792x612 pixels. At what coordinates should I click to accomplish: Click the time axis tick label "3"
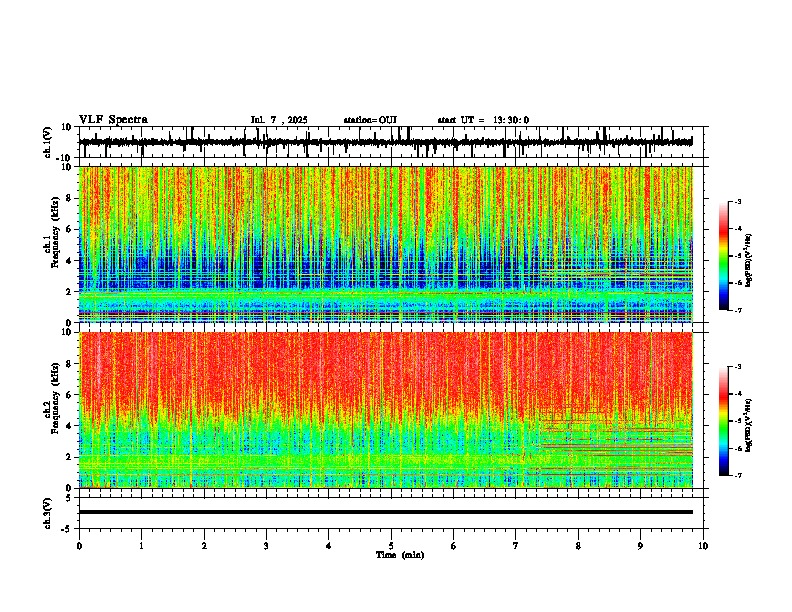pyautogui.click(x=266, y=546)
